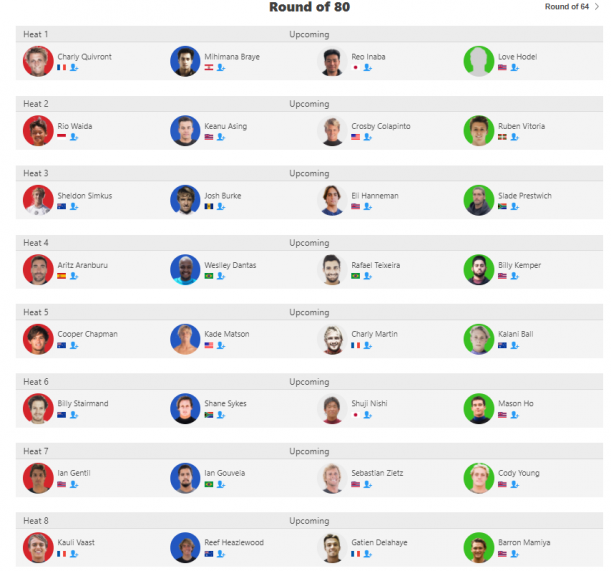Click the Heat 8 Upcoming status label
The image size is (611, 571).
coord(309,521)
